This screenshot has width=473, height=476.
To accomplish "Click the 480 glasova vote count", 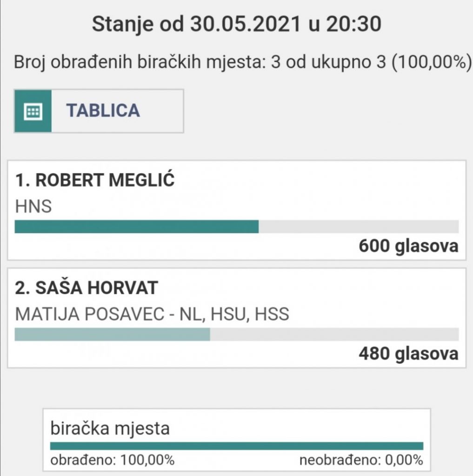I will point(408,354).
